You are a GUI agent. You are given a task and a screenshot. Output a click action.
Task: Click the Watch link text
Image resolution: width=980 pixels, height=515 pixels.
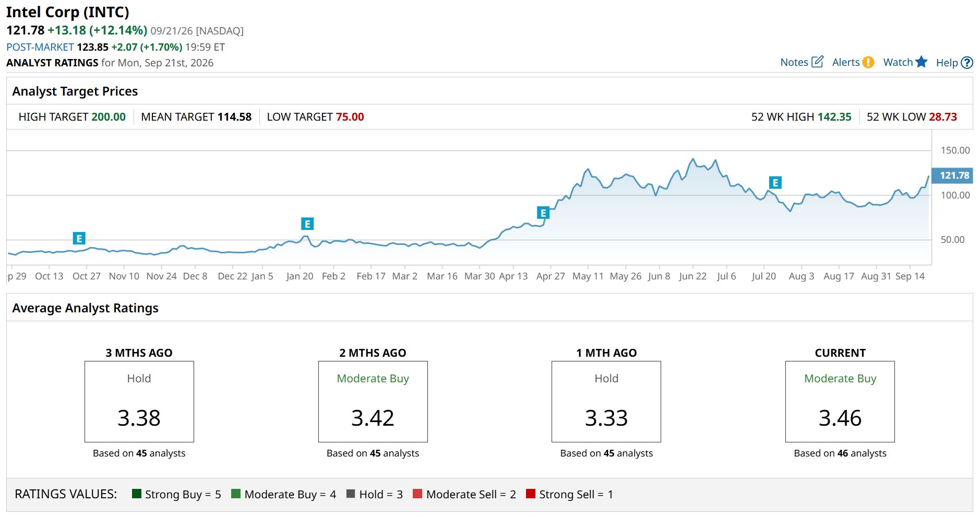898,62
